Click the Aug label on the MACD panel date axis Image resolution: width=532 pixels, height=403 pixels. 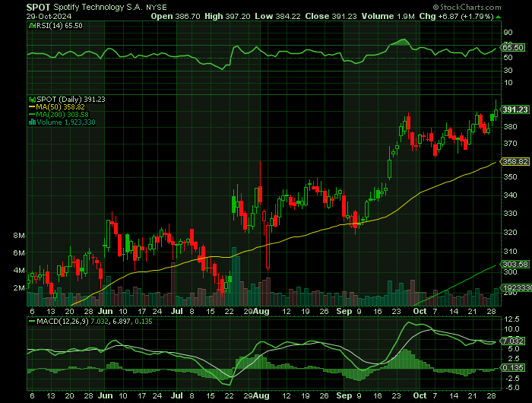tap(261, 396)
